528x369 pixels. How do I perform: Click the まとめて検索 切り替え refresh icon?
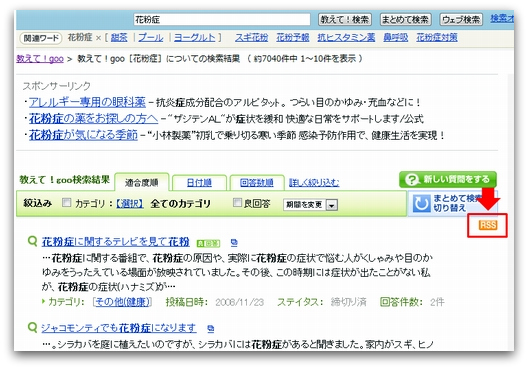(x=422, y=203)
